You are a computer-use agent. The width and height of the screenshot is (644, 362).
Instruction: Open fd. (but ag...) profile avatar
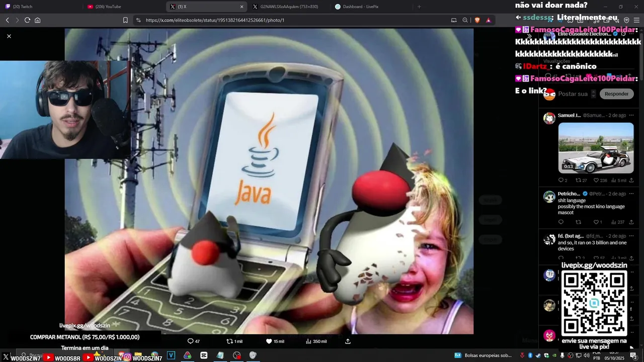pos(549,239)
